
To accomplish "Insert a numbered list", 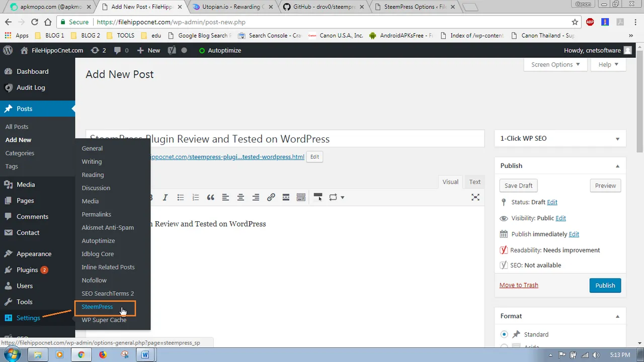I will coord(195,198).
